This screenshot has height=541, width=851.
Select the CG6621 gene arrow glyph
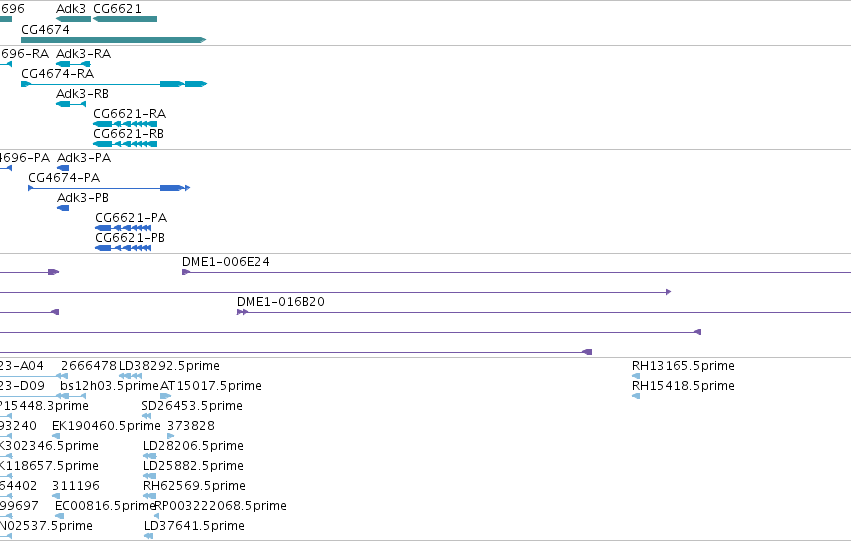tap(125, 19)
